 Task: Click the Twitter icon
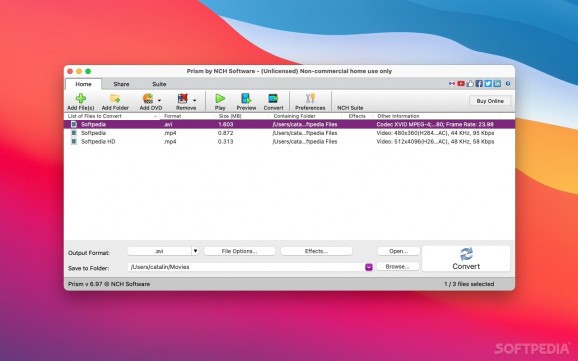[x=488, y=84]
